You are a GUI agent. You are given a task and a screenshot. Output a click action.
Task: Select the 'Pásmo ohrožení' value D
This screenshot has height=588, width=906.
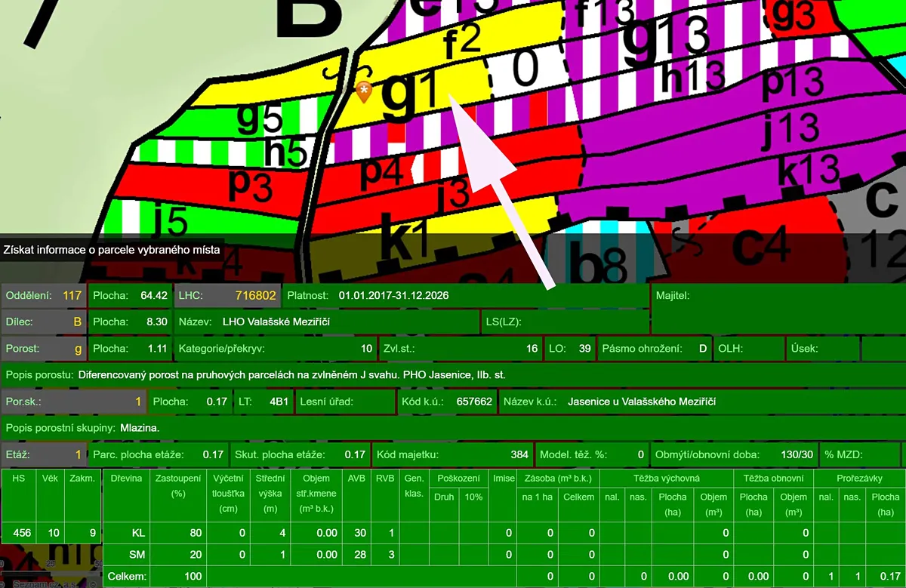[704, 349]
